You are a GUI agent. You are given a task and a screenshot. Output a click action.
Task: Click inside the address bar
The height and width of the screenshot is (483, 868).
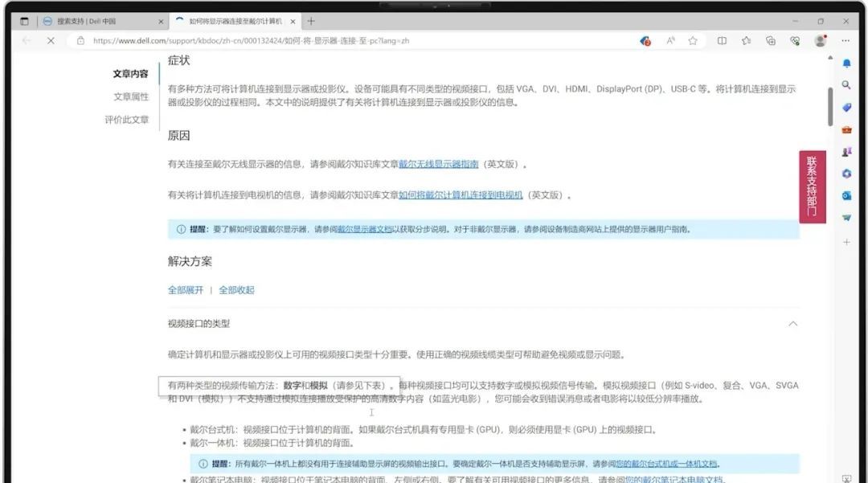pos(321,41)
